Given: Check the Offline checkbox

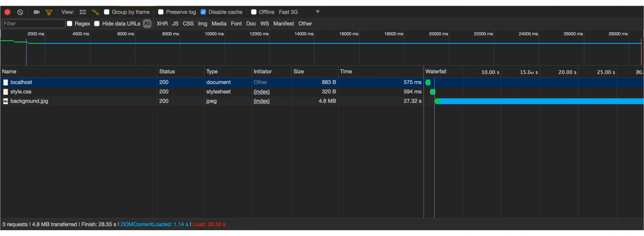Looking at the screenshot, I should 254,12.
